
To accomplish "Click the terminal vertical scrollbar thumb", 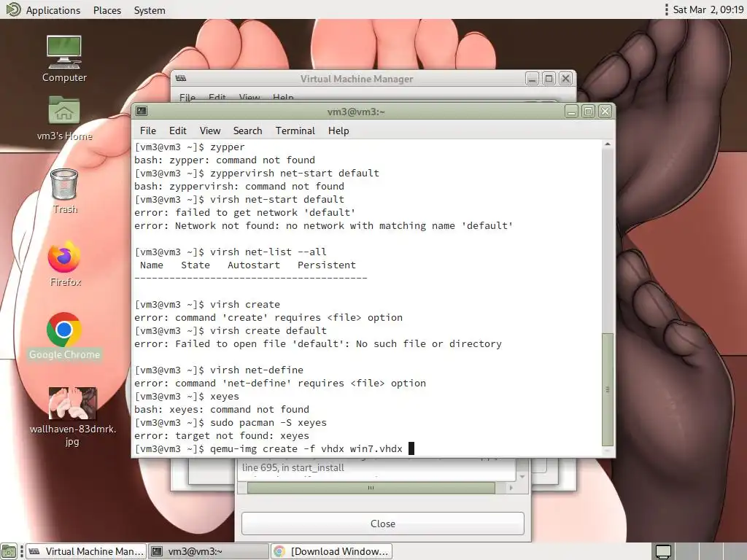I will 608,389.
